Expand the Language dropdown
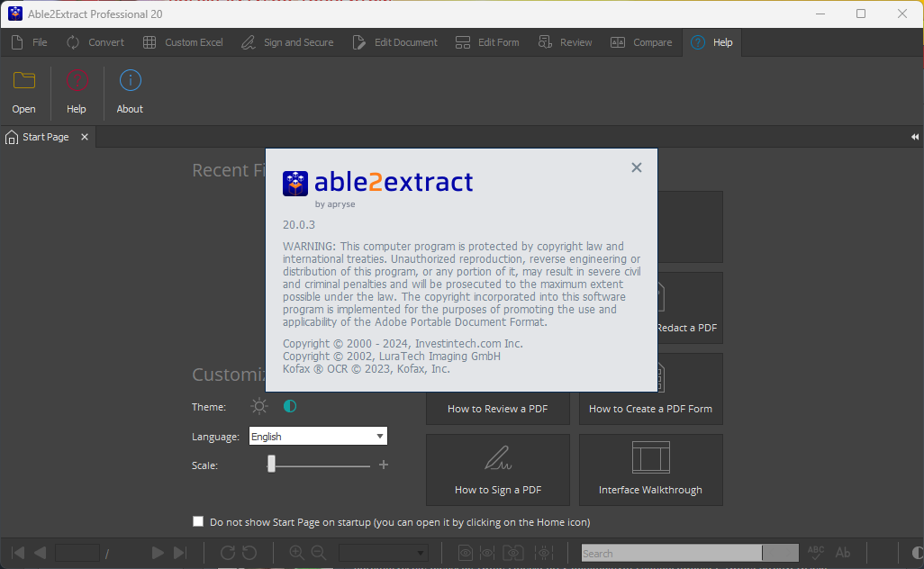Screen dimensions: 924x569 379,437
